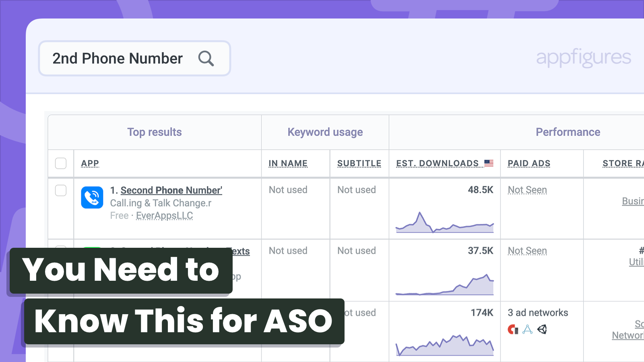Click the red magnet ad network icon
644x362 pixels.
[512, 329]
